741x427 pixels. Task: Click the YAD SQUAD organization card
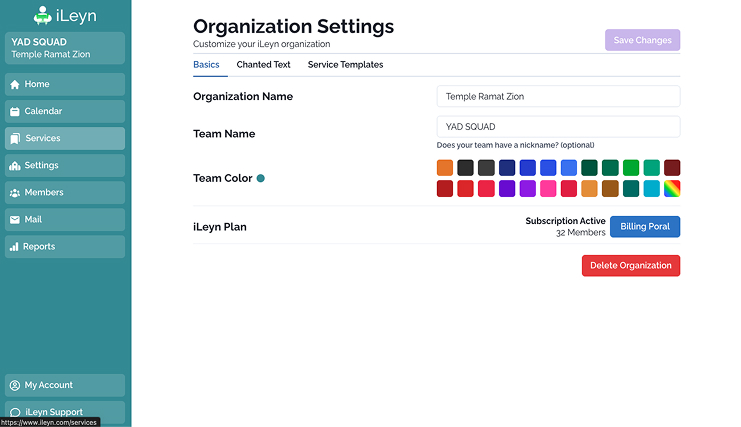65,48
